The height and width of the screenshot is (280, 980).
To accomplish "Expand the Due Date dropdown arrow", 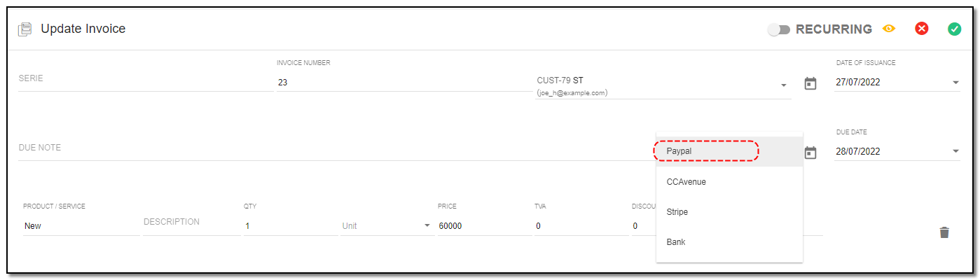I will [955, 151].
